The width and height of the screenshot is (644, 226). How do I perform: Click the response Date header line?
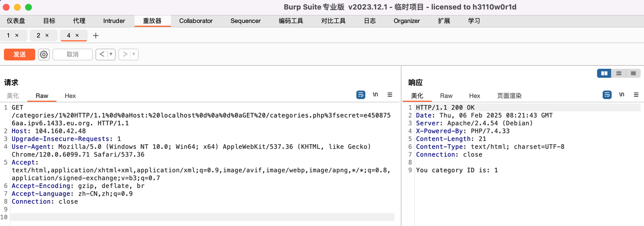[484, 115]
